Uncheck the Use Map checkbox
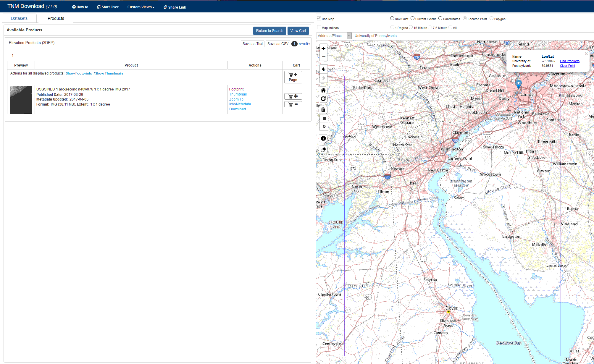Viewport: 594px width, 364px height. (319, 18)
